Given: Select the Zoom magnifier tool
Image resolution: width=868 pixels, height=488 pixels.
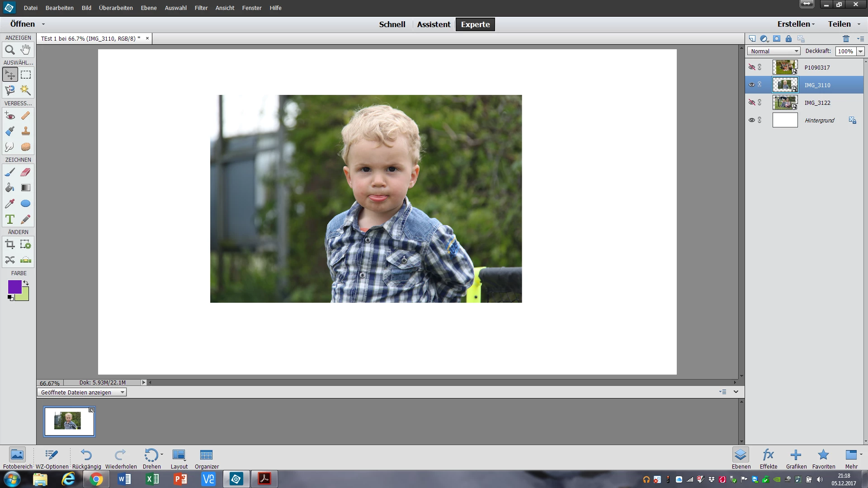Looking at the screenshot, I should click(10, 50).
